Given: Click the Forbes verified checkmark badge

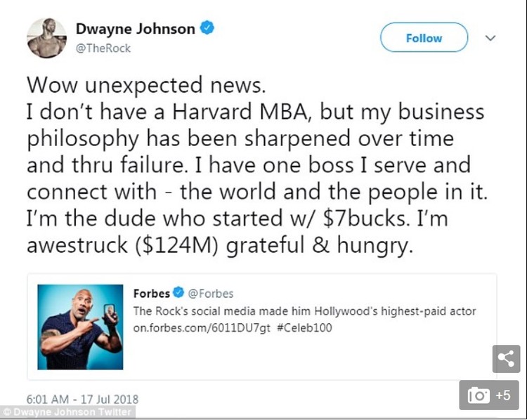Looking at the screenshot, I should (x=180, y=294).
